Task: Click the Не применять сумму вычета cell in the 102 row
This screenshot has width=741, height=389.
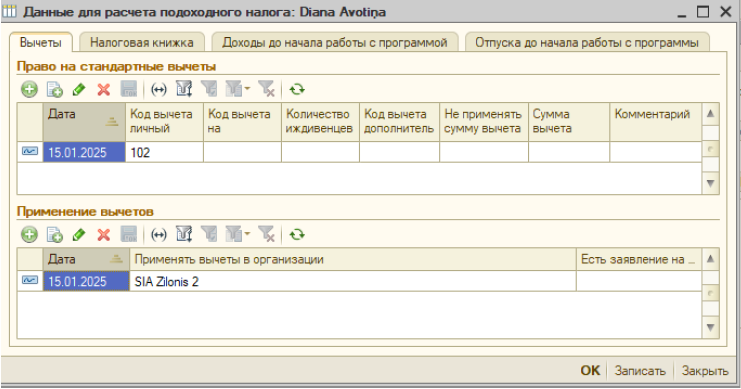Action: (484, 152)
